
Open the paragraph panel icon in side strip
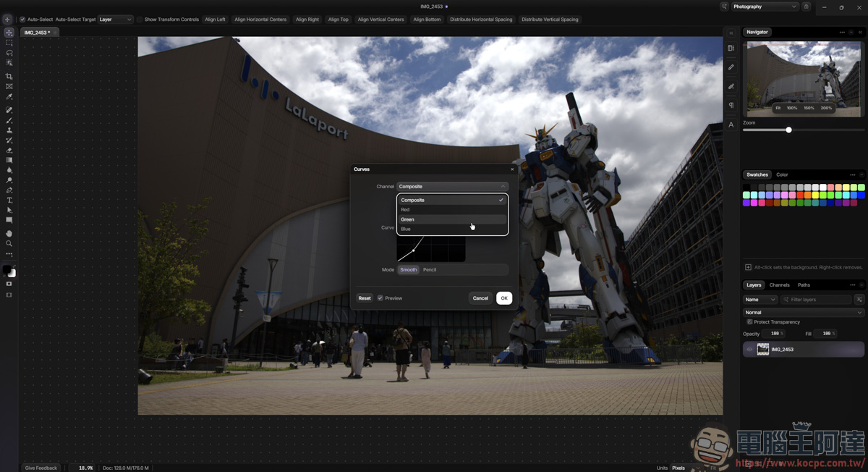731,106
